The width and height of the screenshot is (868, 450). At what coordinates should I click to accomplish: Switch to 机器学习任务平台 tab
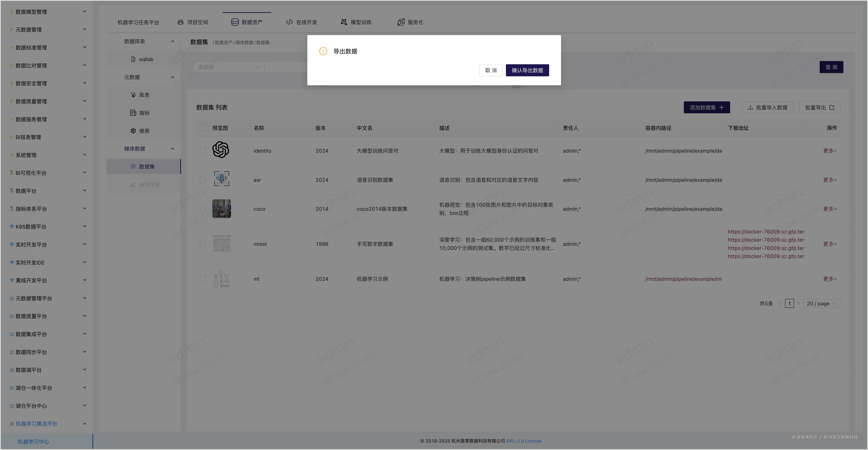[x=138, y=22]
